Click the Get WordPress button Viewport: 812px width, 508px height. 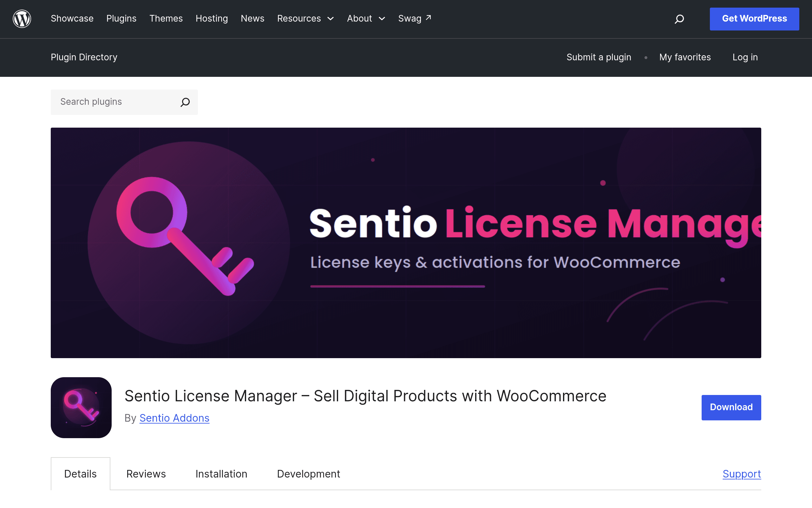754,19
